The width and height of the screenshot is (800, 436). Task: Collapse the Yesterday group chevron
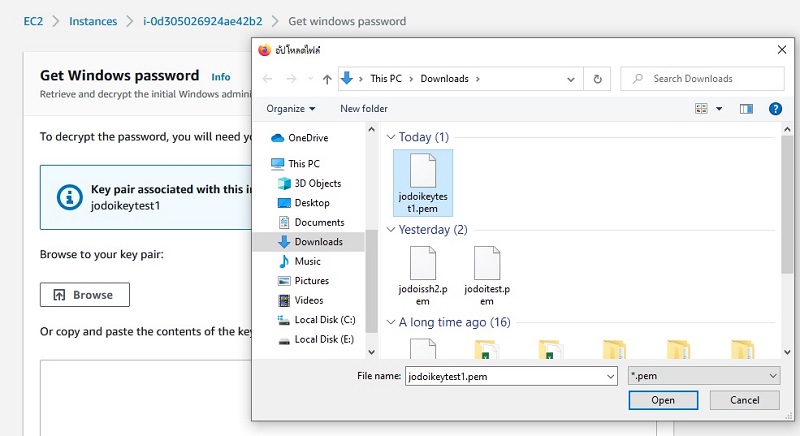391,230
